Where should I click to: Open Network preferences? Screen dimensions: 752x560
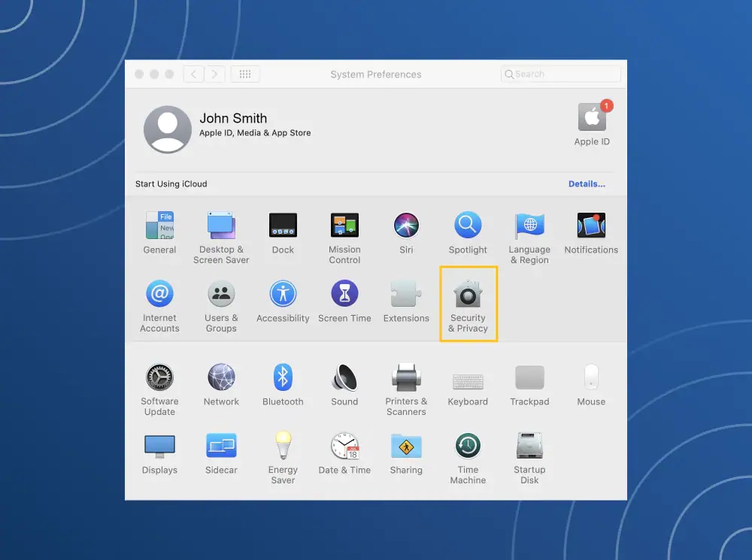(x=221, y=385)
